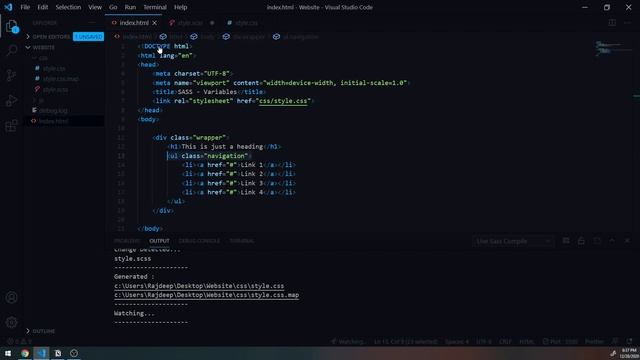The height and width of the screenshot is (360, 640).
Task: Click the line and column status indicator
Action: 405,342
